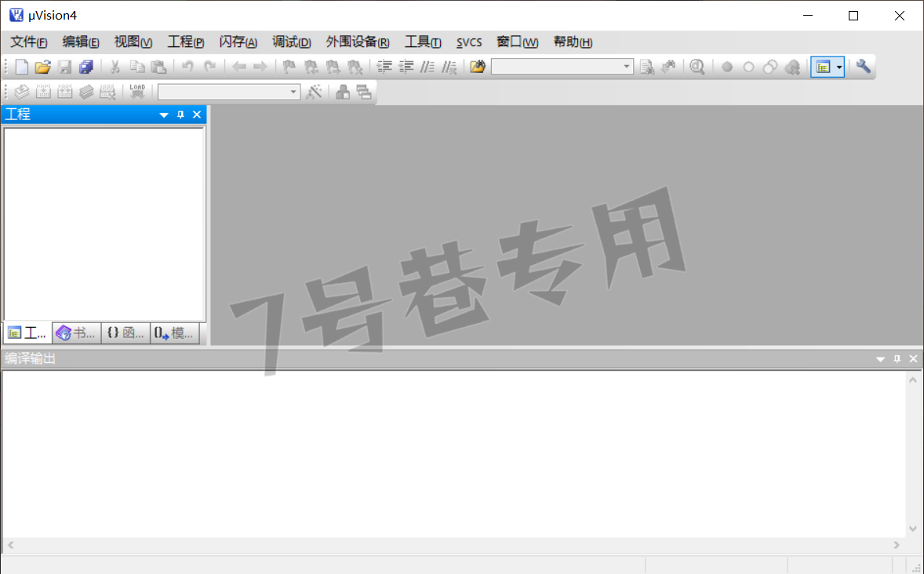Click the Save floppy disk icon
924x574 pixels.
click(x=65, y=67)
